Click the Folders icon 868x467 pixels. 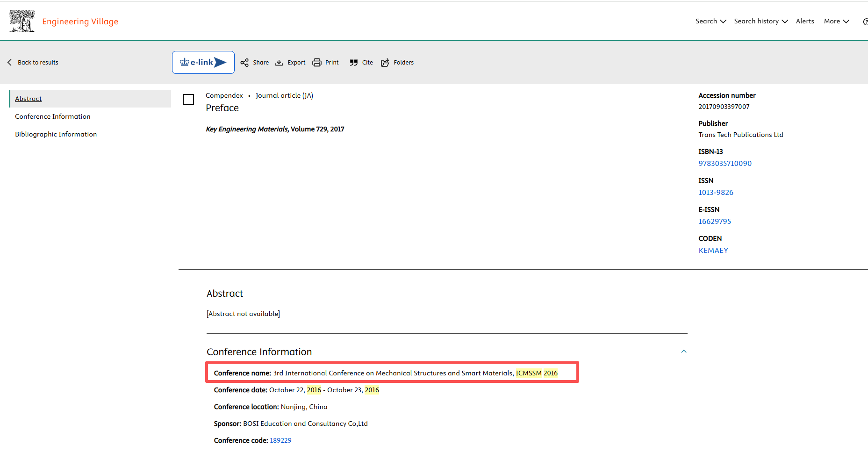pos(385,63)
